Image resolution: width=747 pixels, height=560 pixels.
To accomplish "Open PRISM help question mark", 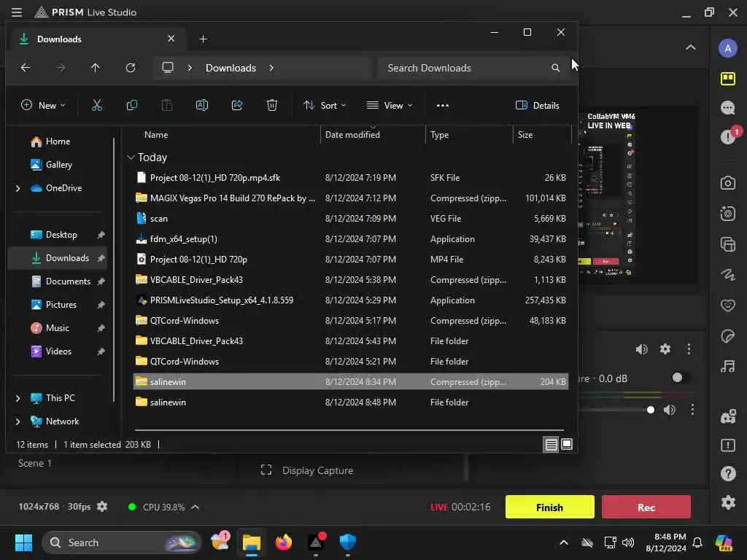I will pyautogui.click(x=728, y=473).
